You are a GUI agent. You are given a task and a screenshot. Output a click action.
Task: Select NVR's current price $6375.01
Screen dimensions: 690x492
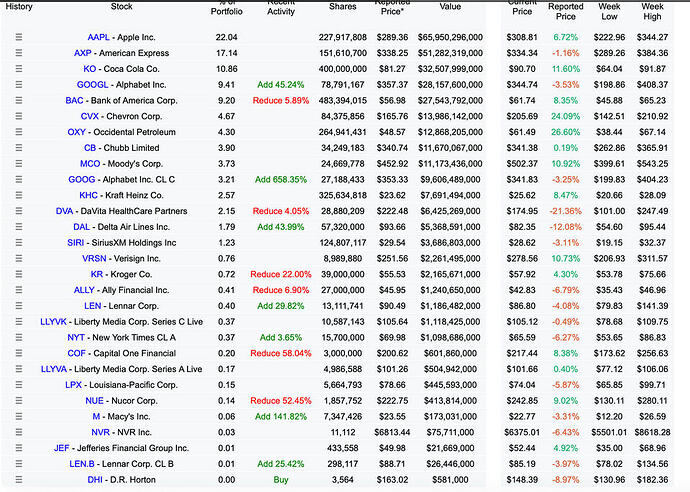click(522, 432)
